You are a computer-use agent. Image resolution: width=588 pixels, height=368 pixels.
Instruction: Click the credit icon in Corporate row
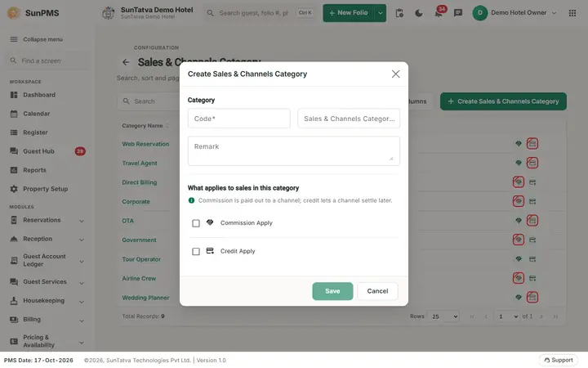(x=532, y=201)
